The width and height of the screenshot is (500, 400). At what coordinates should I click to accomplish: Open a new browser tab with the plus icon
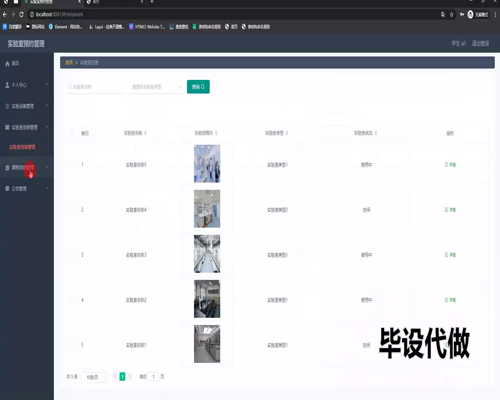(152, 2)
